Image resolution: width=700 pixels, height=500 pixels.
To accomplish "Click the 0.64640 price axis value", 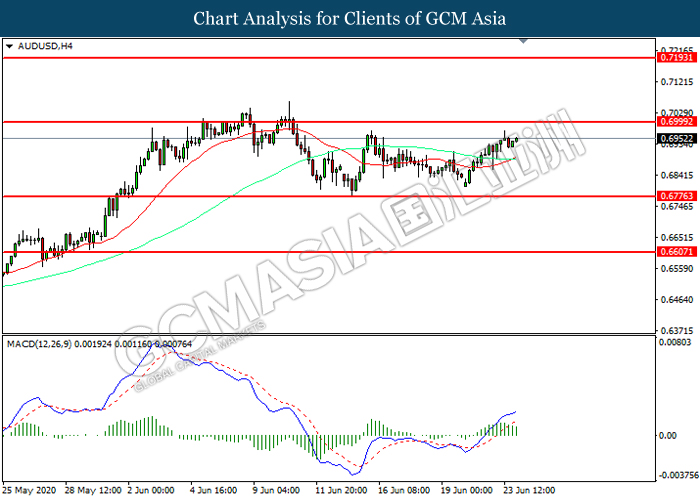I will pyautogui.click(x=677, y=300).
